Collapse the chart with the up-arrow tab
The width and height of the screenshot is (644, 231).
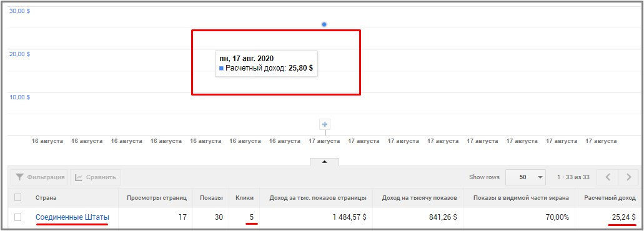(324, 162)
